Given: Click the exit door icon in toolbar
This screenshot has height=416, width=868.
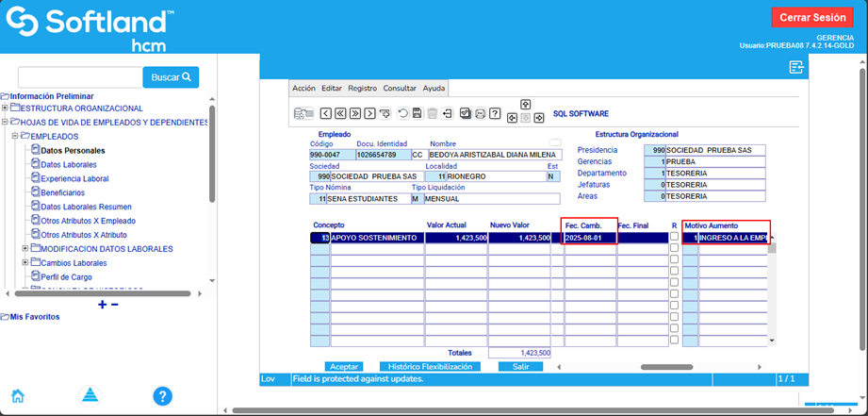Looking at the screenshot, I should tap(448, 113).
